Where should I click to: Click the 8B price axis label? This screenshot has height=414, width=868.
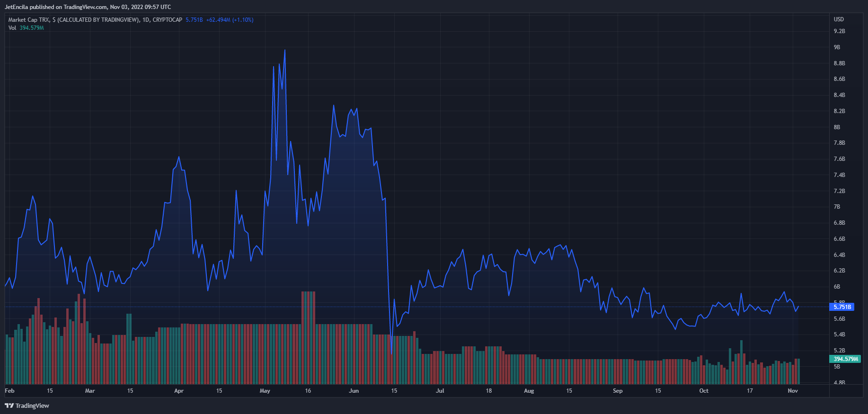[x=837, y=127]
